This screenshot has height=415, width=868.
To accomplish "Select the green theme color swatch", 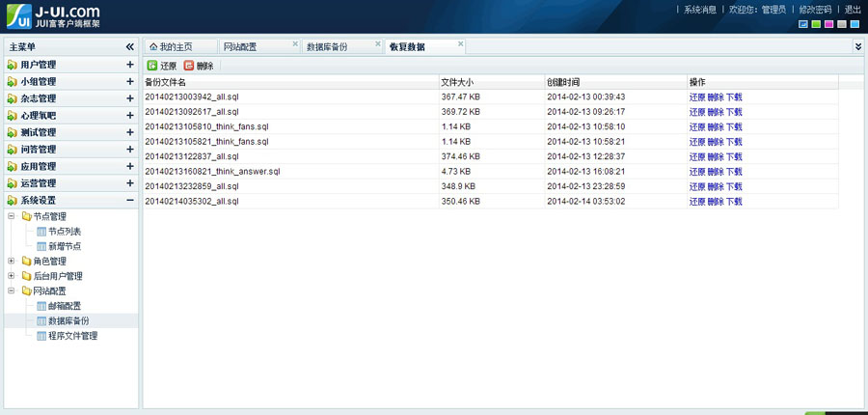I will tap(816, 24).
